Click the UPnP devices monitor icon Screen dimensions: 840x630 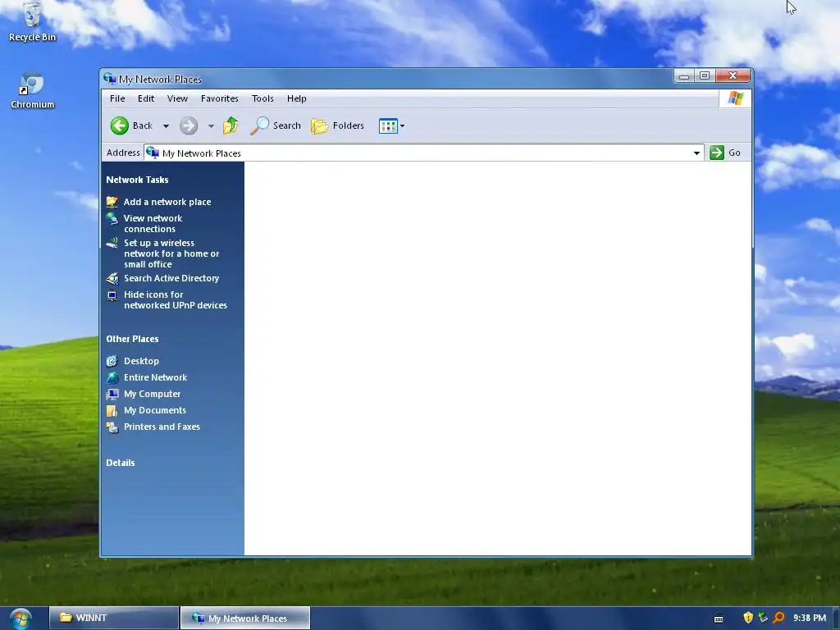pyautogui.click(x=112, y=295)
